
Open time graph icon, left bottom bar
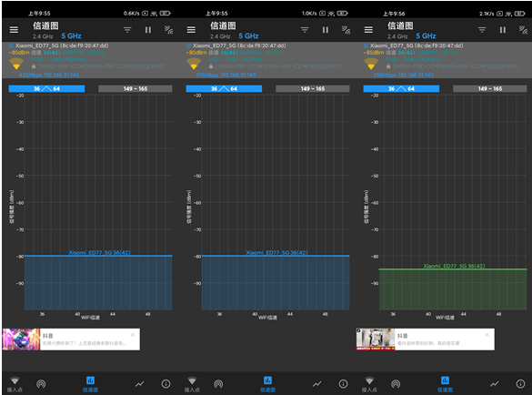click(140, 384)
